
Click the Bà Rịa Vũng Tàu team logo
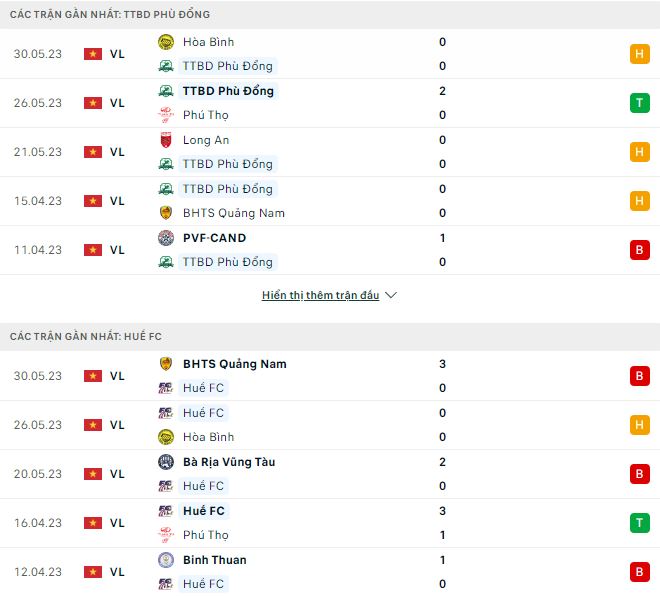coord(166,462)
